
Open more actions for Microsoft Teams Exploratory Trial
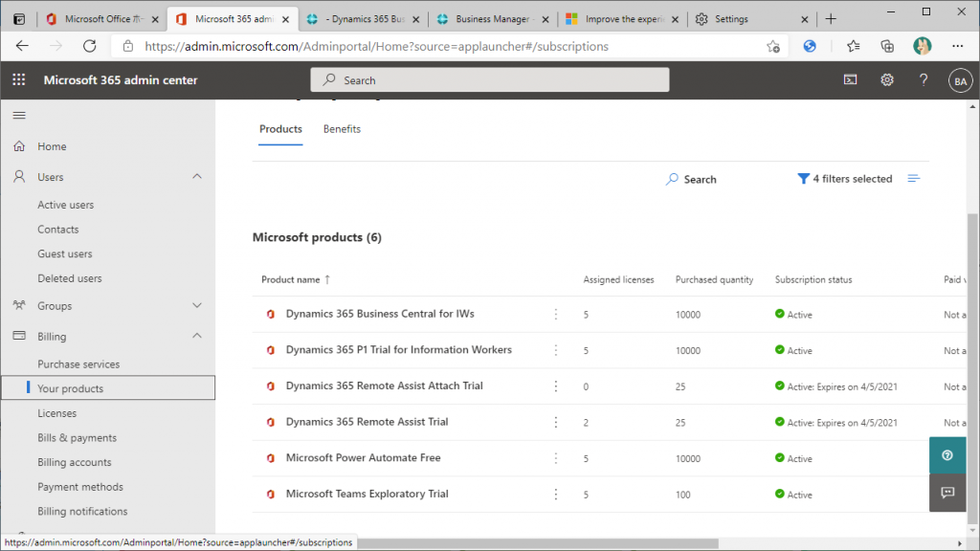(556, 495)
